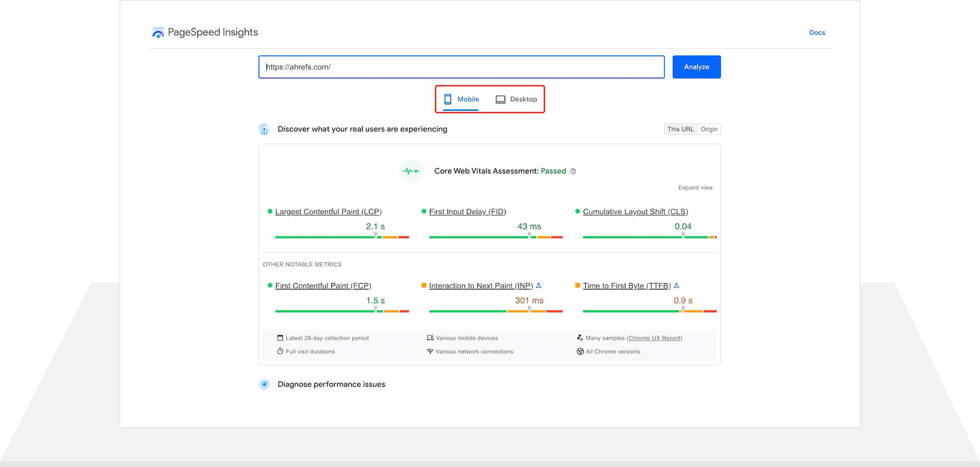Screen dimensions: 980x467
Task: Click the Diagnose performance issues heading
Action: [x=331, y=384]
